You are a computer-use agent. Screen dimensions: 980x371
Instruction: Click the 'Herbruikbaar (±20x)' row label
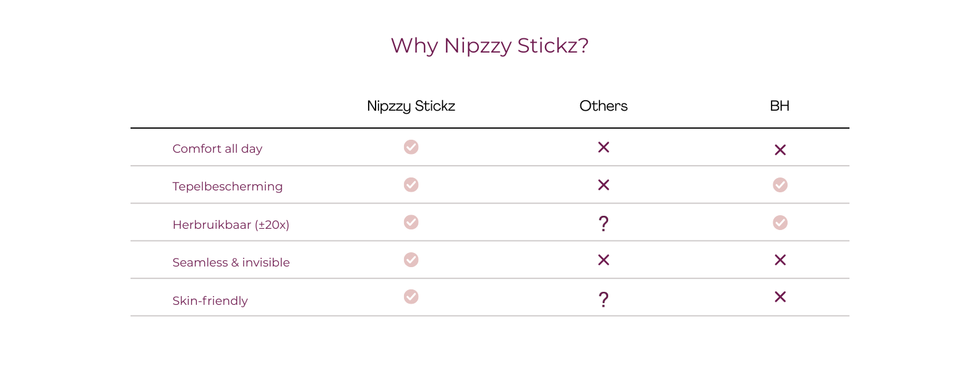(x=231, y=225)
